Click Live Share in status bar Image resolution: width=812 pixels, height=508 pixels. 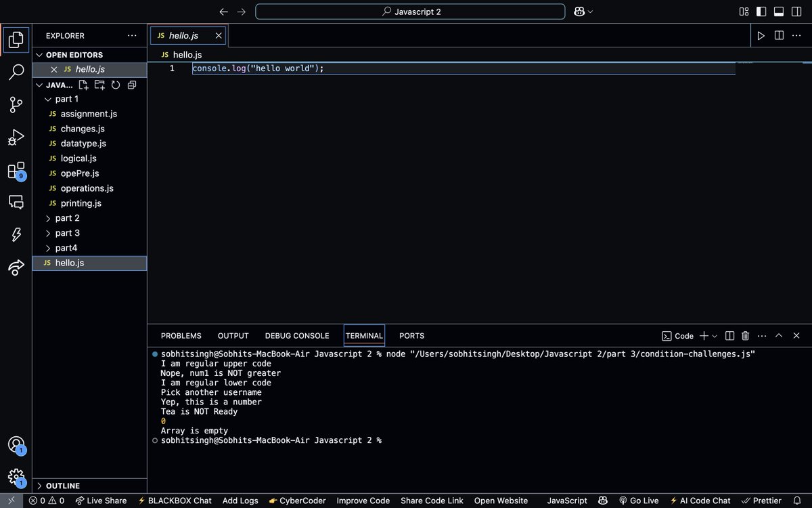point(101,501)
